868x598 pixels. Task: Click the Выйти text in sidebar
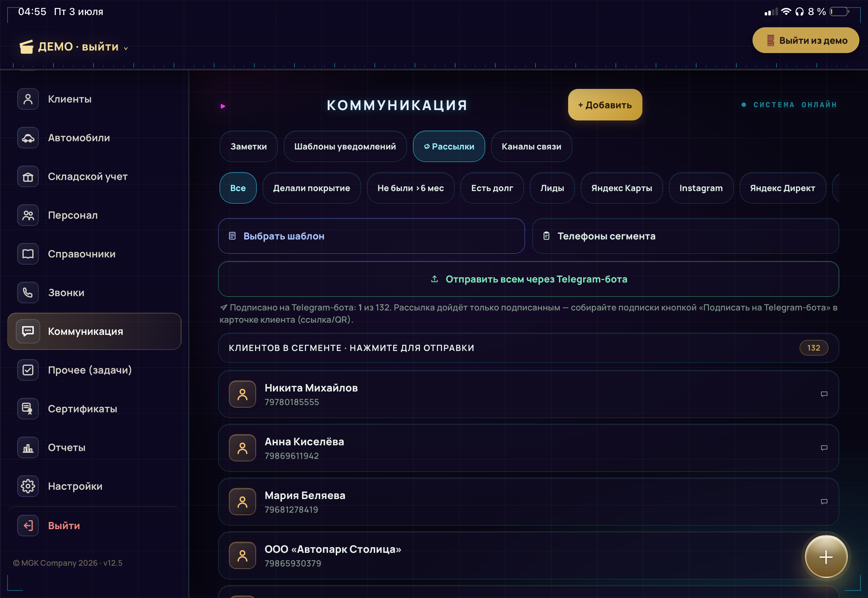[x=64, y=525]
